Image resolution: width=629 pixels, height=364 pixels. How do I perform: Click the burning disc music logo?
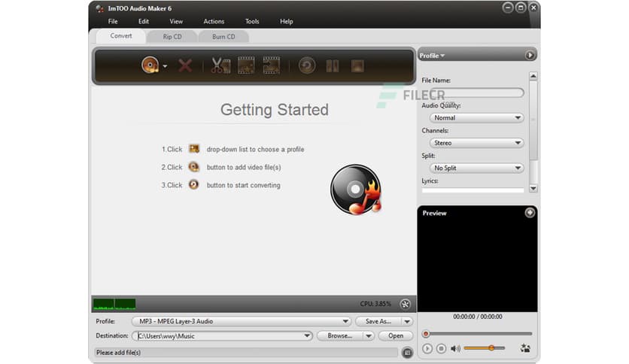(355, 190)
